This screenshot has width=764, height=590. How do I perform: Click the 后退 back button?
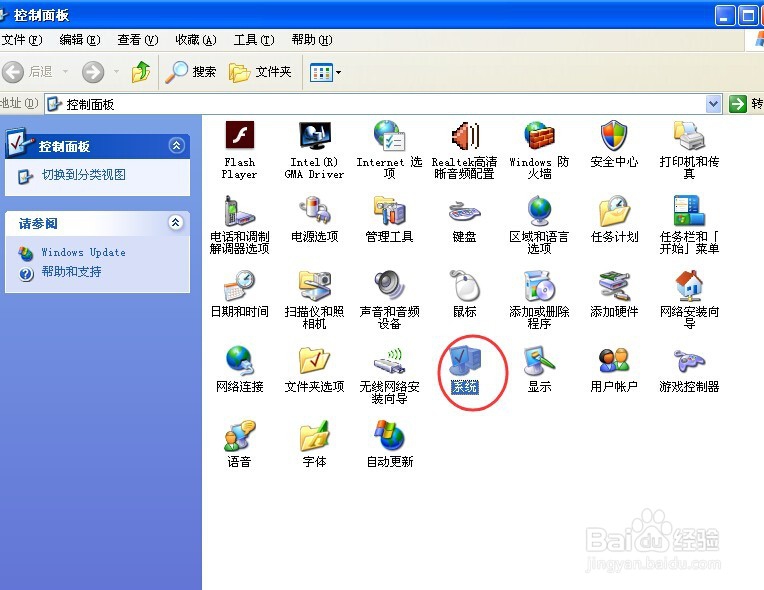point(28,72)
